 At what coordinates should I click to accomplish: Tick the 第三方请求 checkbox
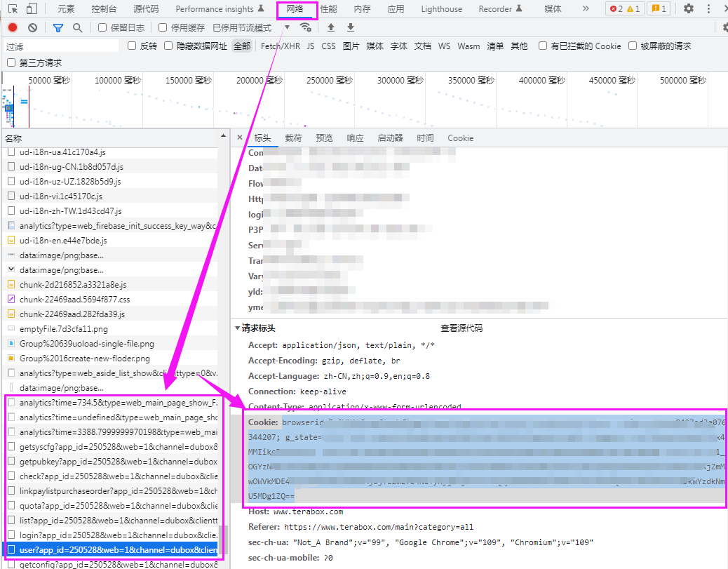[x=11, y=62]
